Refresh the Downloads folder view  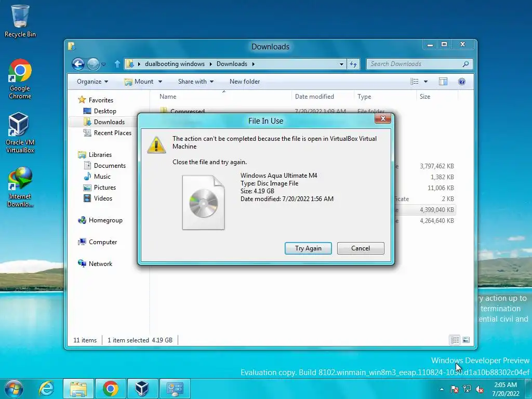pos(353,64)
